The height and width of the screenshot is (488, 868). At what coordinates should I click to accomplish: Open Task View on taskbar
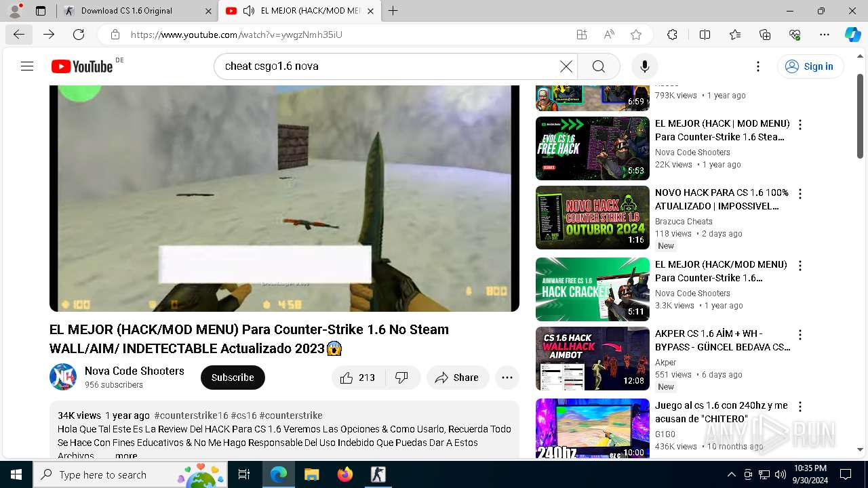244,474
